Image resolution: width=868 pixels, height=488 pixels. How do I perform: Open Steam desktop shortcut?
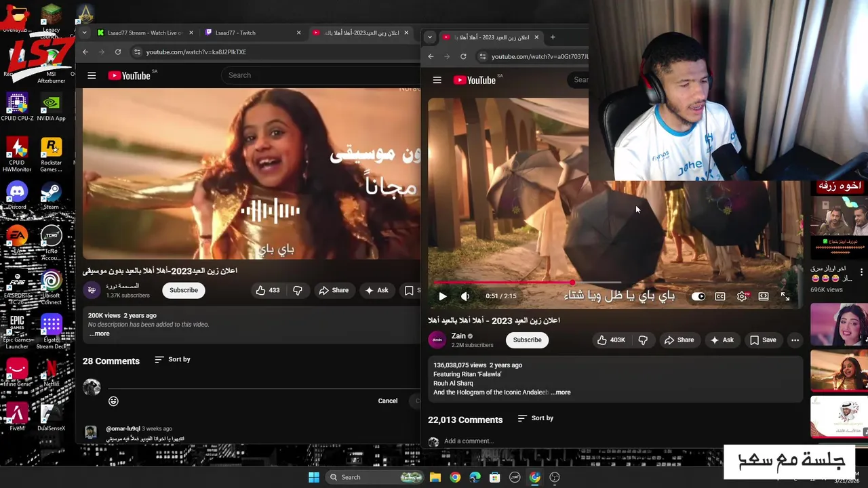[51, 196]
